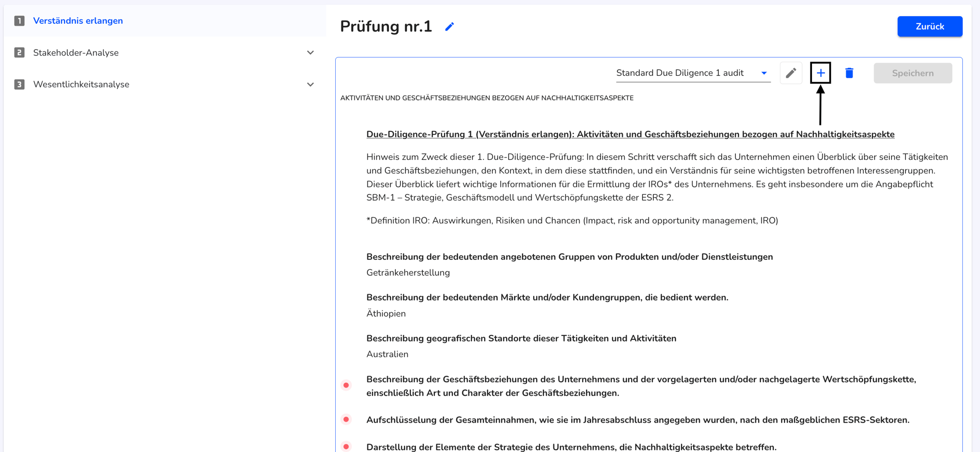Click the heading about angebotenen Gruppen von Produkten

point(569,257)
